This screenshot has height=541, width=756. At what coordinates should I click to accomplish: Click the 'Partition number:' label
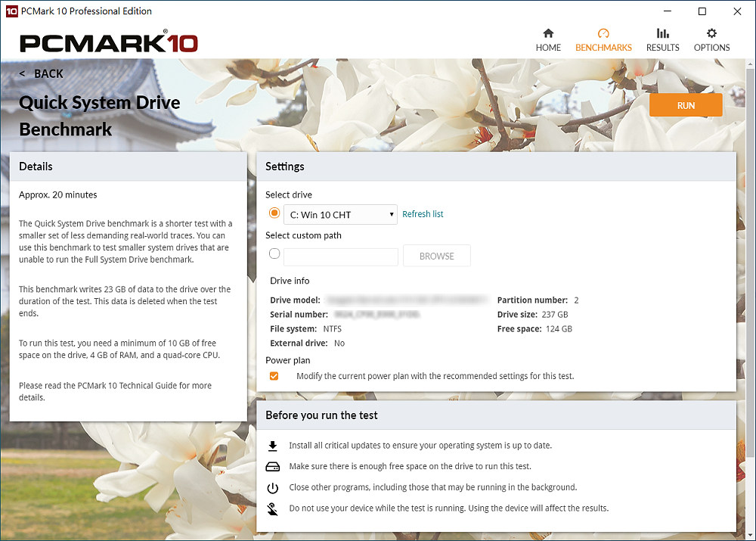click(x=532, y=300)
